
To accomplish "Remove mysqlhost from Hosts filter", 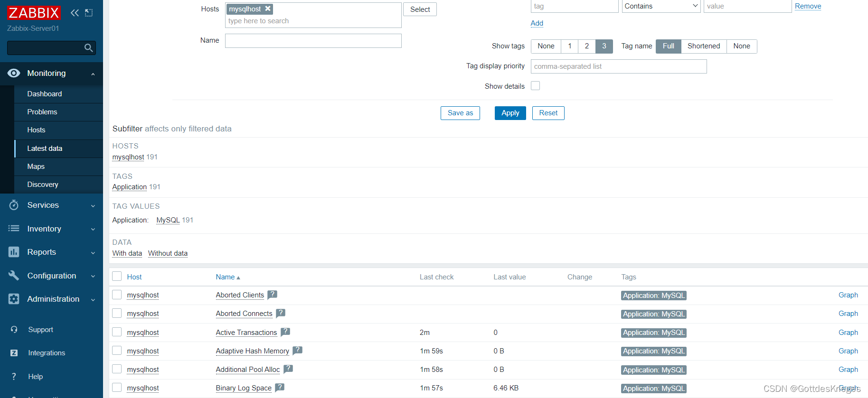I will click(x=268, y=9).
